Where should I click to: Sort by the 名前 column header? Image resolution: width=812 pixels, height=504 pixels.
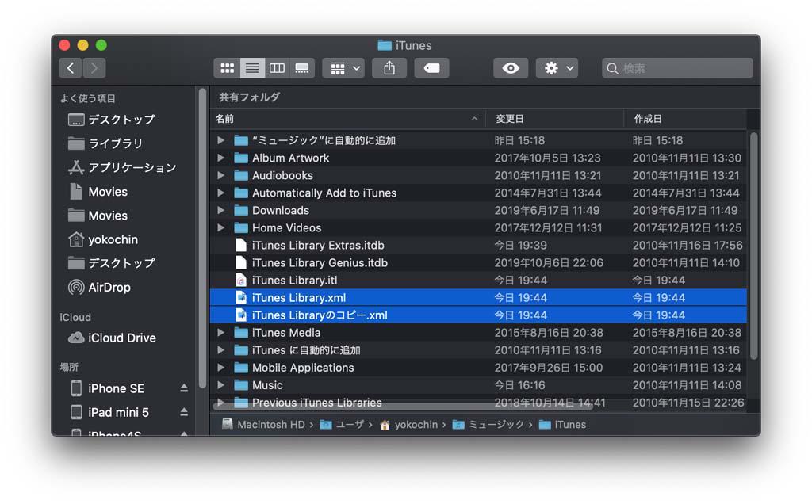347,119
